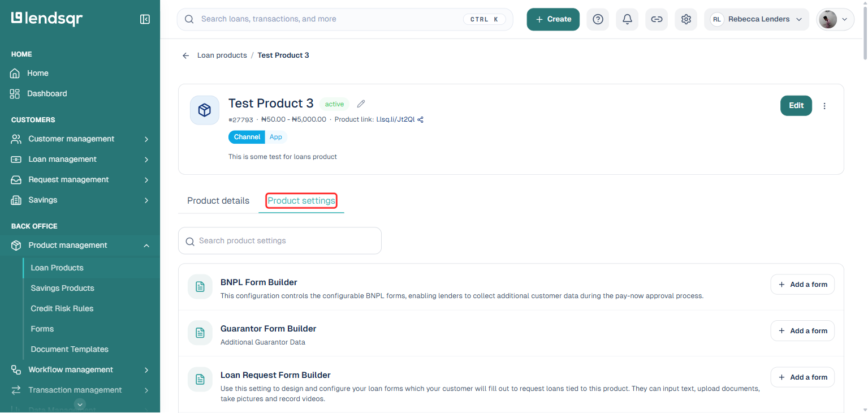Screen dimensions: 868x413
Task: Click the back arrow beside Loan products
Action: (x=185, y=55)
